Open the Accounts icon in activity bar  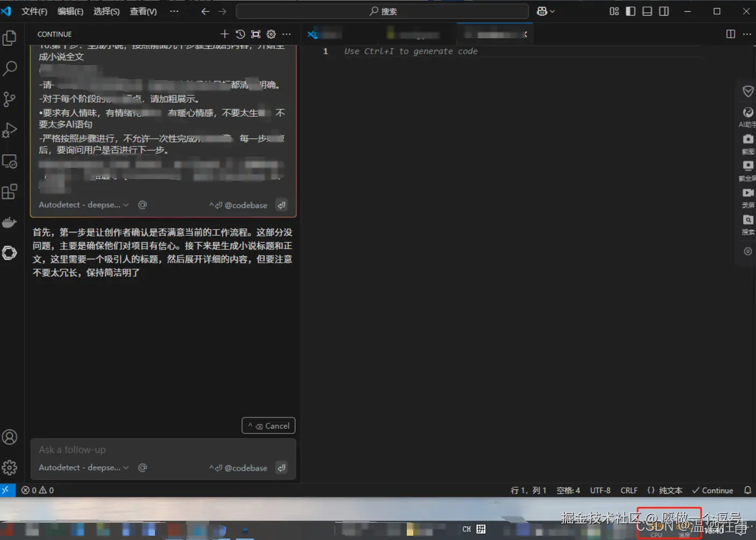[x=10, y=437]
